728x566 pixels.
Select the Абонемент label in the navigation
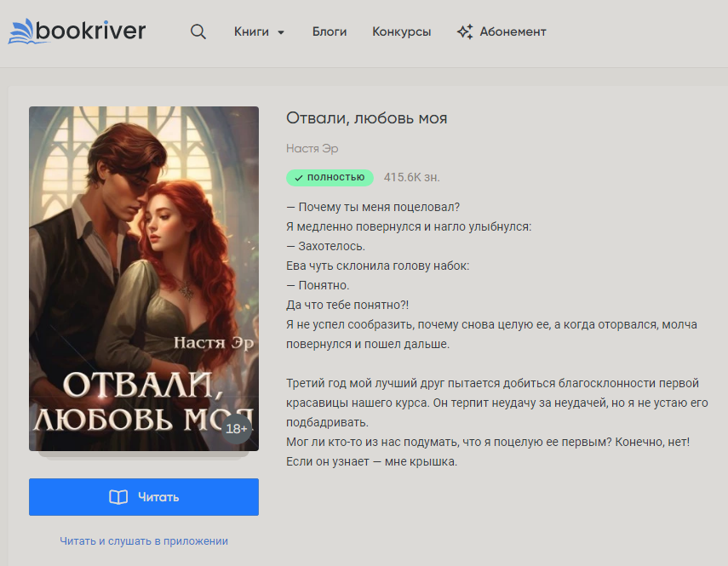click(x=513, y=32)
